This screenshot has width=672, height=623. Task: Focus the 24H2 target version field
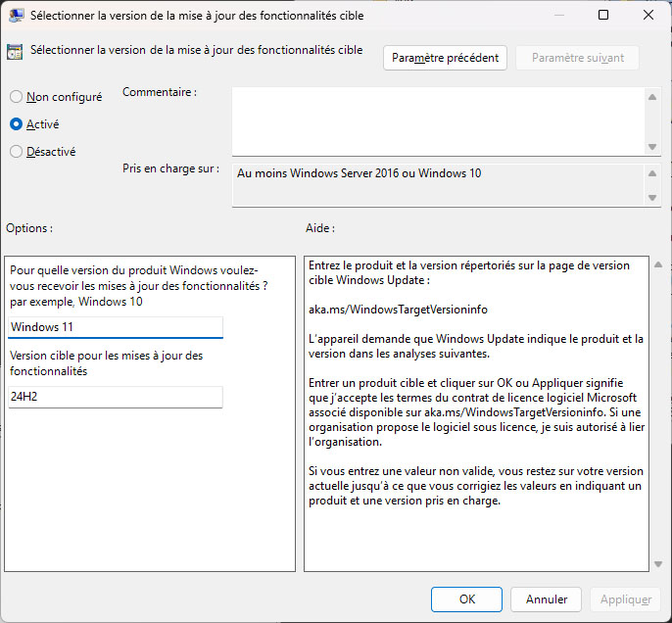[x=116, y=397]
